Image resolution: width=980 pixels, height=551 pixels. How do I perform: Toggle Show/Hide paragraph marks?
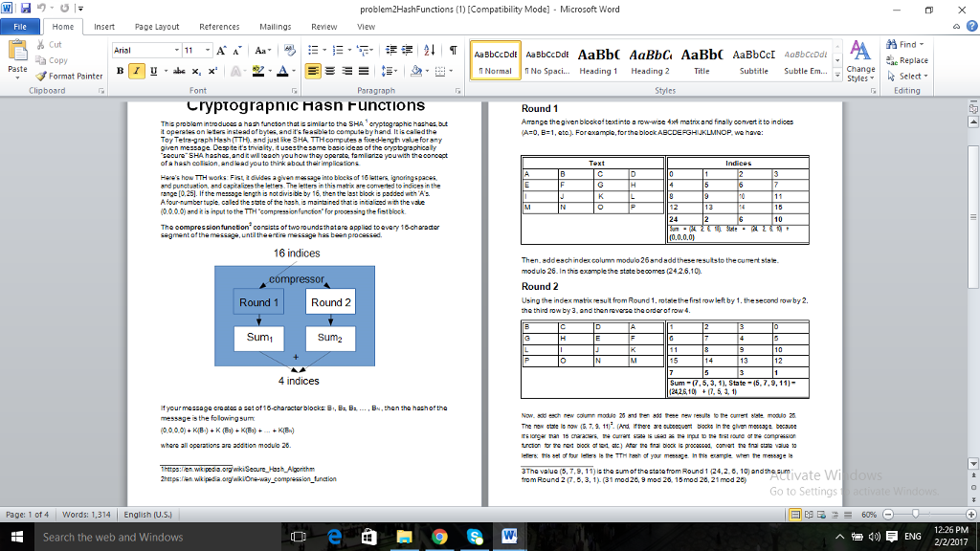coord(453,50)
